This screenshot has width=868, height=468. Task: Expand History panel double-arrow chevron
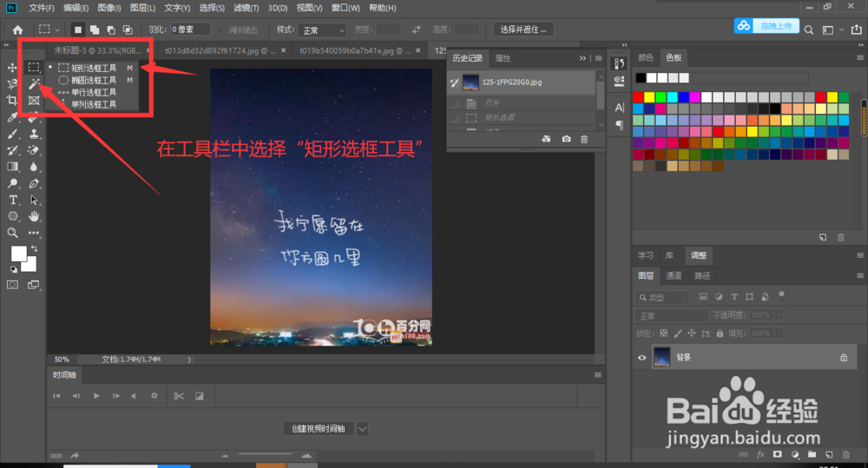coord(582,58)
